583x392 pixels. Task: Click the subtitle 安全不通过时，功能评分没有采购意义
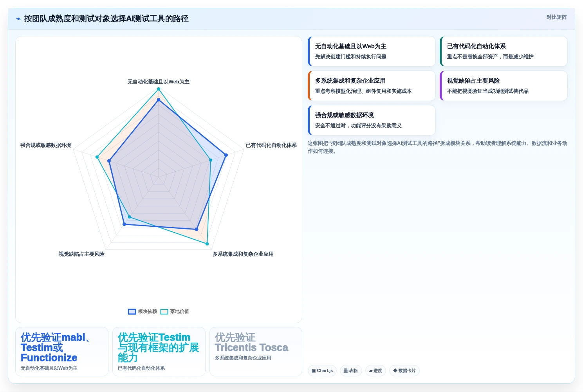pyautogui.click(x=358, y=126)
